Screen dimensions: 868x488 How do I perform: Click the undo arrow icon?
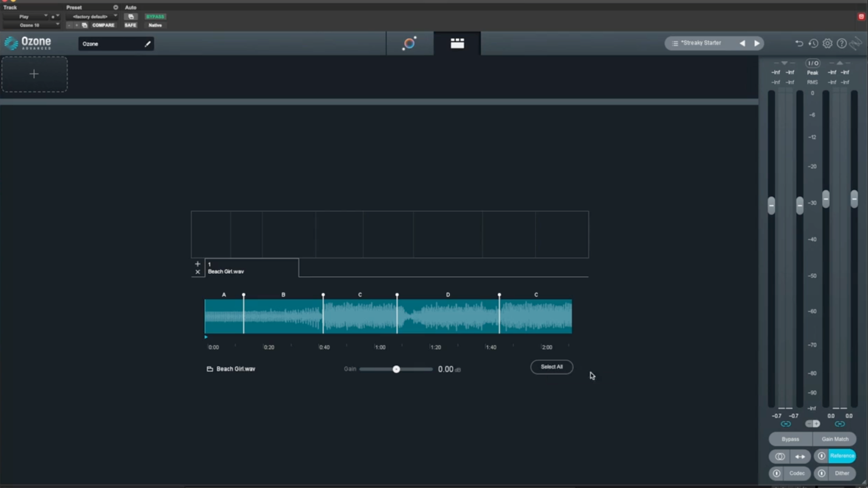click(x=799, y=43)
